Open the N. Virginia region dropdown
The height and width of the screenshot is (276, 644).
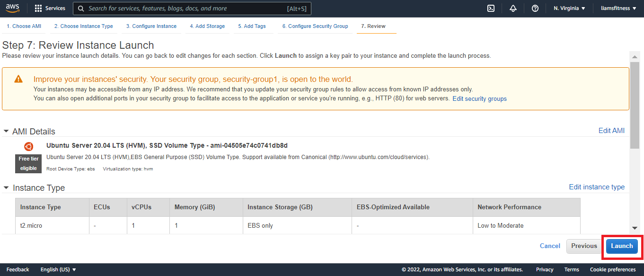(x=569, y=9)
